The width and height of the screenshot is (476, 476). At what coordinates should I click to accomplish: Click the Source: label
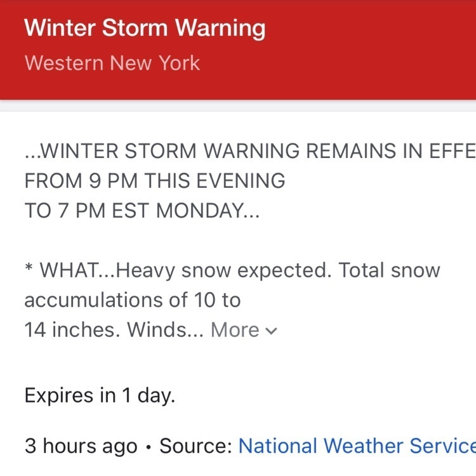click(195, 446)
